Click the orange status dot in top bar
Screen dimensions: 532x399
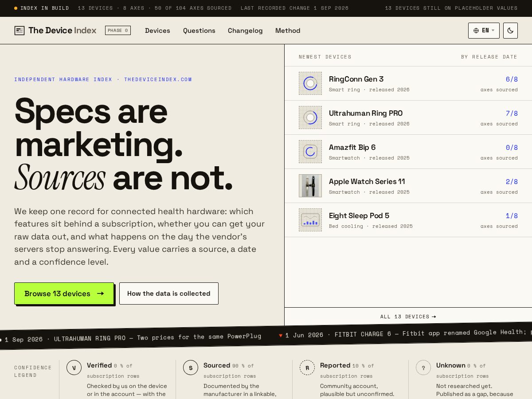[x=16, y=8]
